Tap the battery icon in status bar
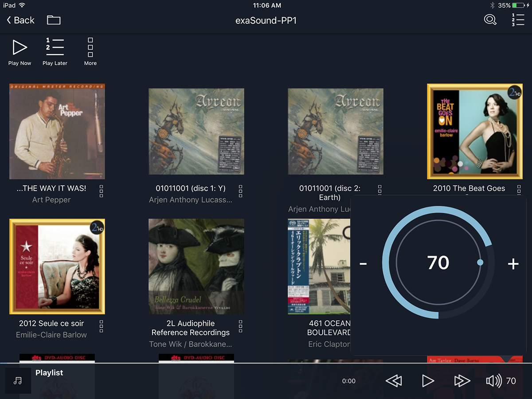 click(519, 5)
